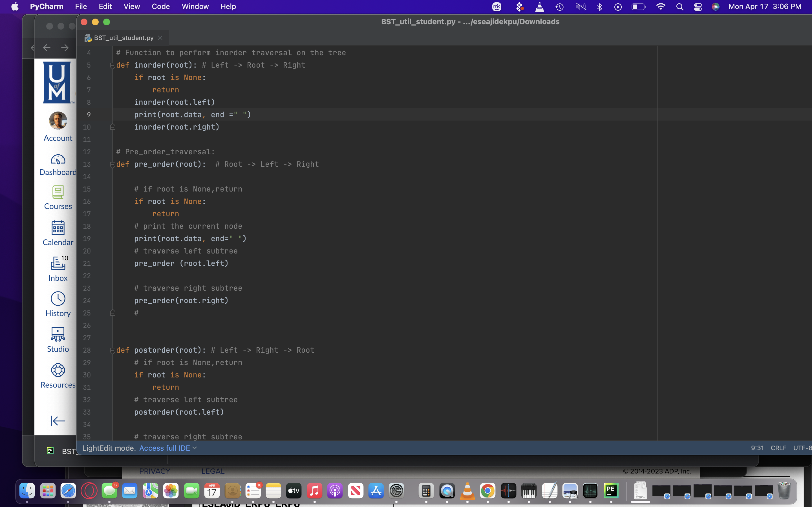The width and height of the screenshot is (812, 507).
Task: Collapse the inorder function code fold
Action: tap(113, 65)
